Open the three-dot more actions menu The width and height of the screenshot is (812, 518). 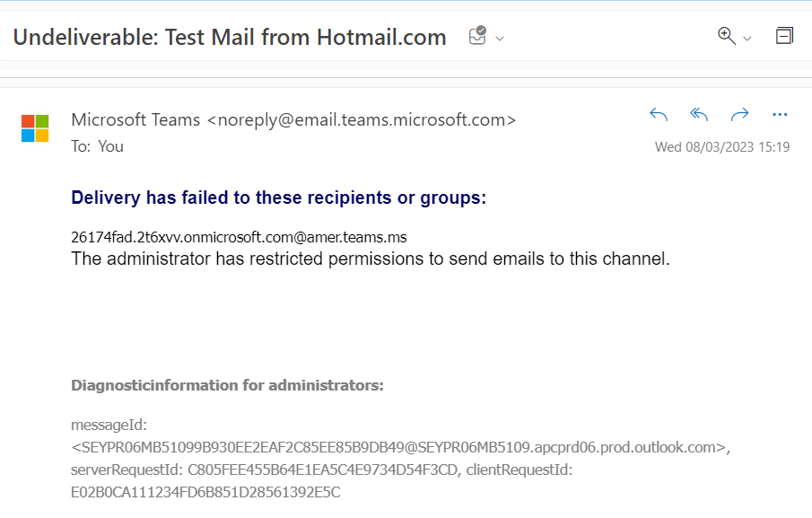(x=780, y=115)
